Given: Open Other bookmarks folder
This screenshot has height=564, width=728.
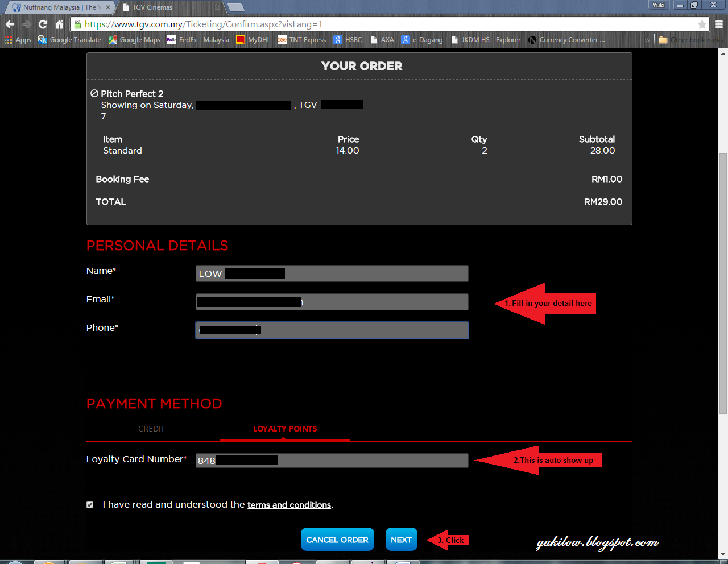Looking at the screenshot, I should click(691, 40).
